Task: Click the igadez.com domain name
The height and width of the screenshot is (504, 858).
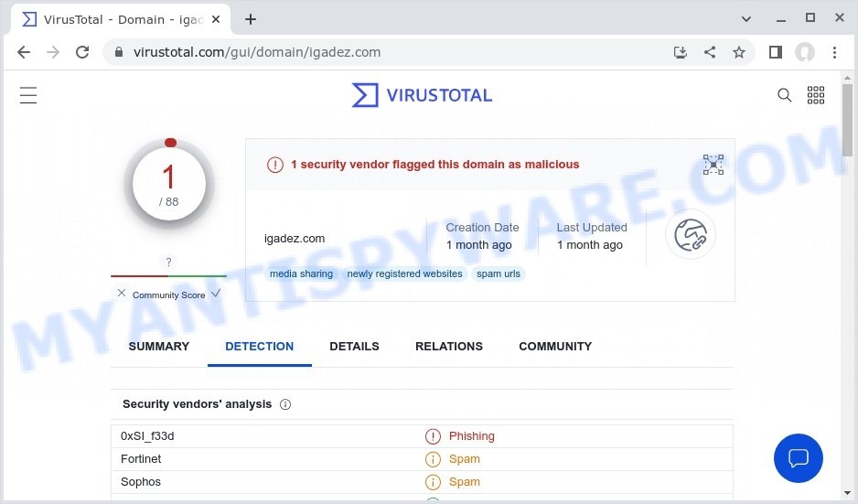Action: click(x=295, y=239)
